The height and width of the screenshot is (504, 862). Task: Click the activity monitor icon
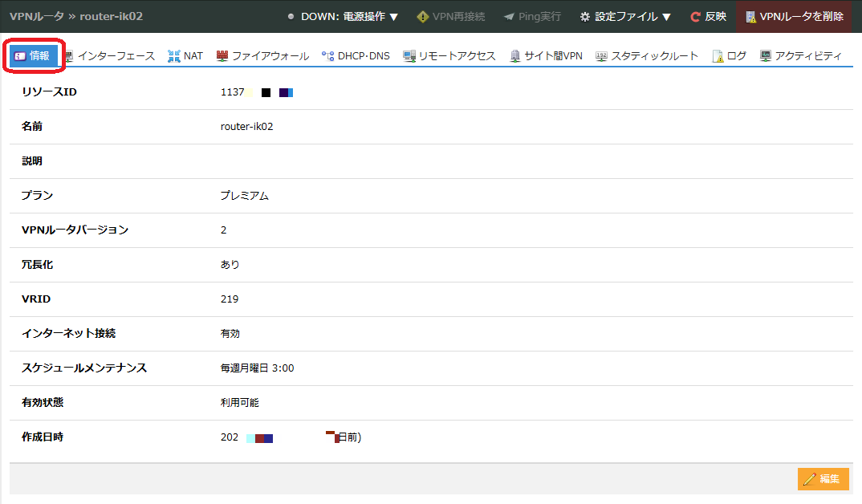click(x=765, y=55)
